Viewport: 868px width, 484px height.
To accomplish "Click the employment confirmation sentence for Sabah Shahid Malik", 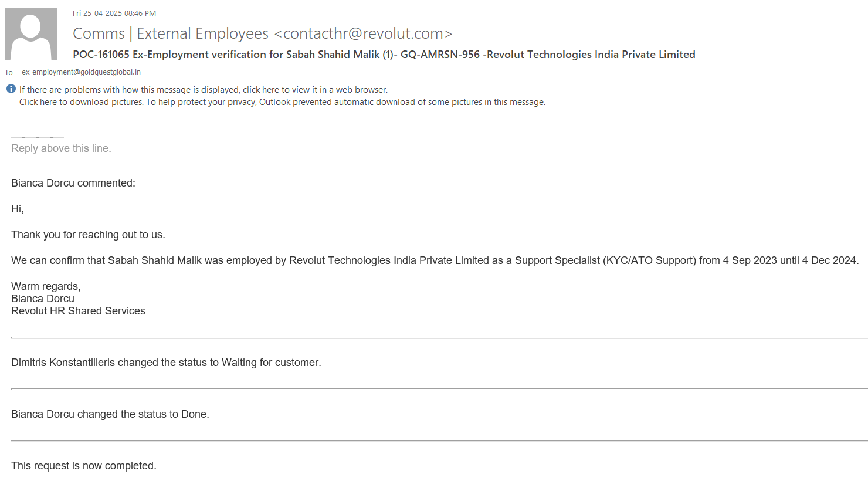I will (435, 260).
